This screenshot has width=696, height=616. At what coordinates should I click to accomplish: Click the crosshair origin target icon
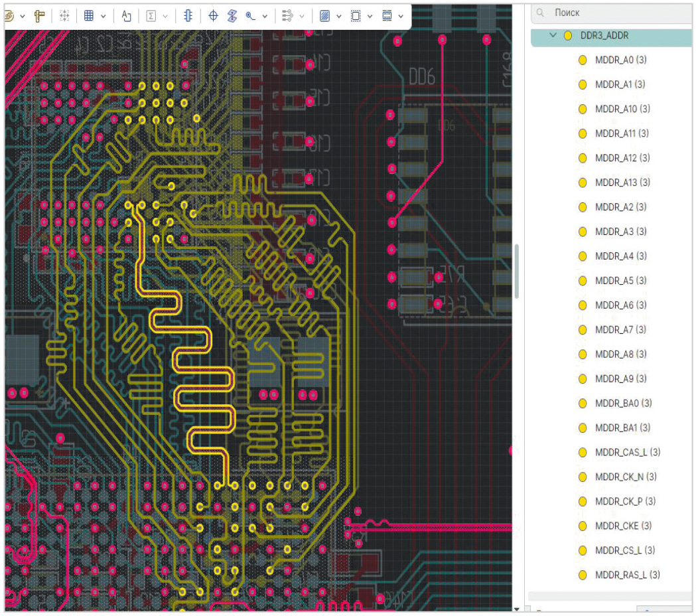(213, 16)
